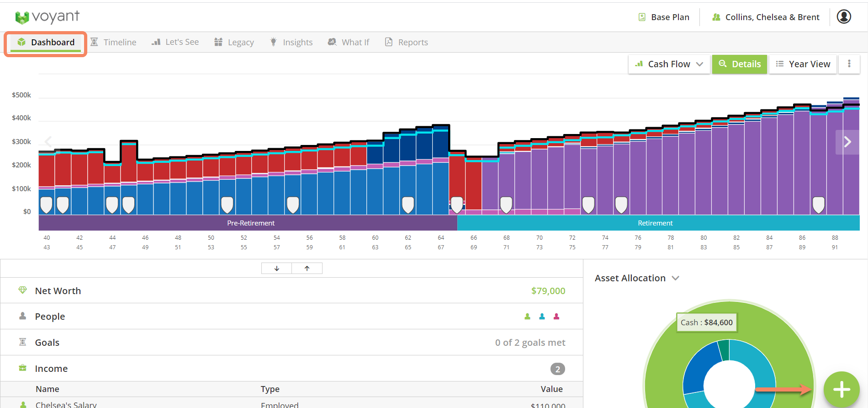This screenshot has width=868, height=408.
Task: Click the down arrow panel resize button
Action: (276, 268)
